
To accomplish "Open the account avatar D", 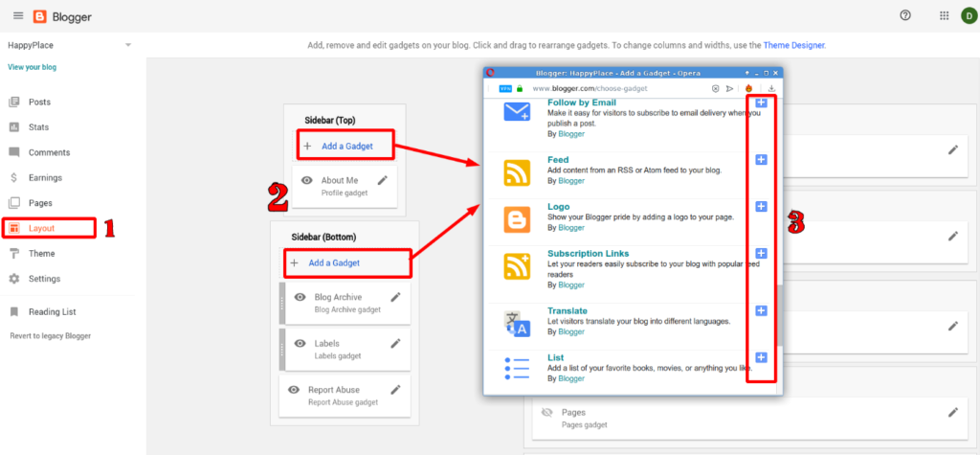I will coord(969,16).
